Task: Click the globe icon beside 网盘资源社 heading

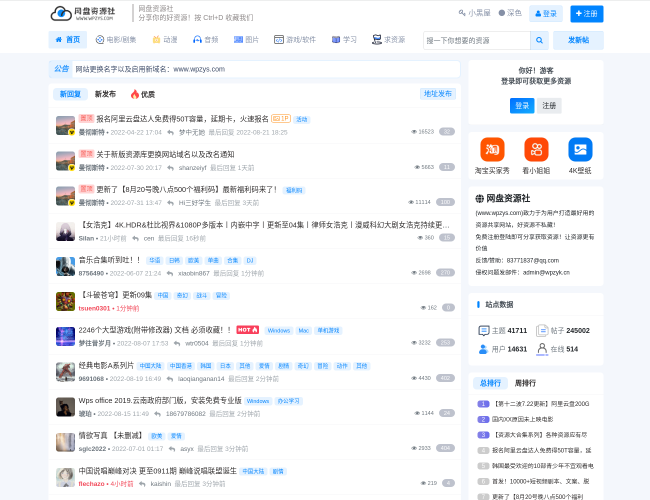Action: coord(479,199)
